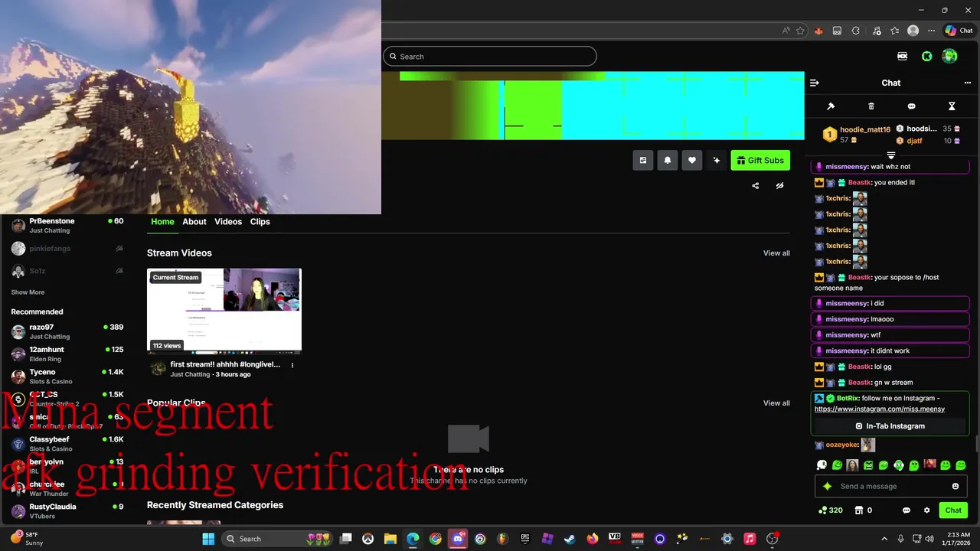Open Classybeef recommended channel
Screen dimensions: 980x551
(67, 444)
